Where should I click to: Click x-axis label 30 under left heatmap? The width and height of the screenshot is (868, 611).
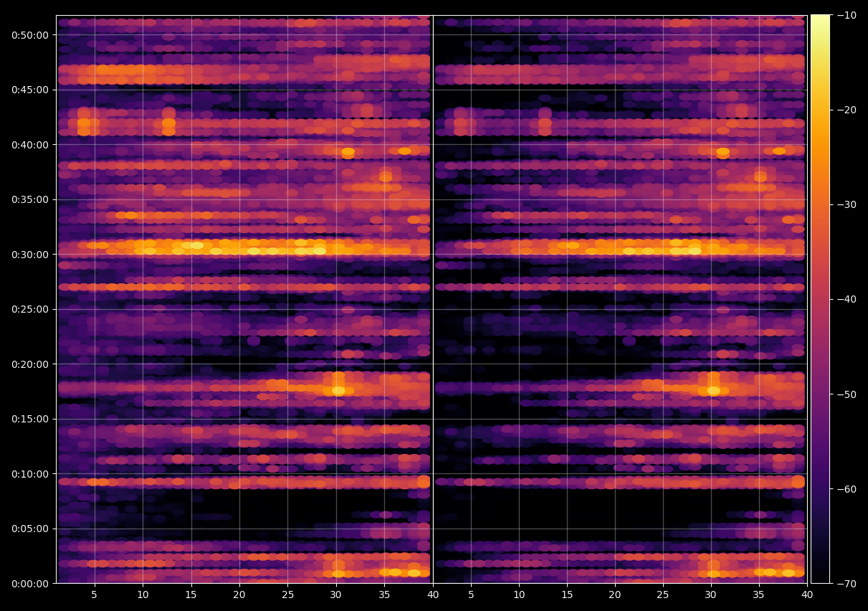pyautogui.click(x=336, y=595)
